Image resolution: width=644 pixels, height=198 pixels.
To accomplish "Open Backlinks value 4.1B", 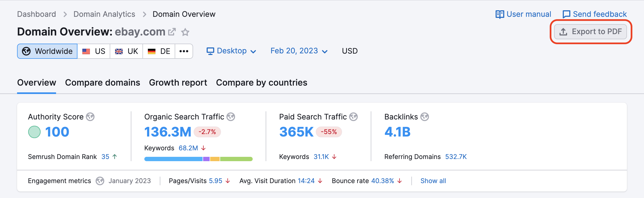I will pos(398,132).
